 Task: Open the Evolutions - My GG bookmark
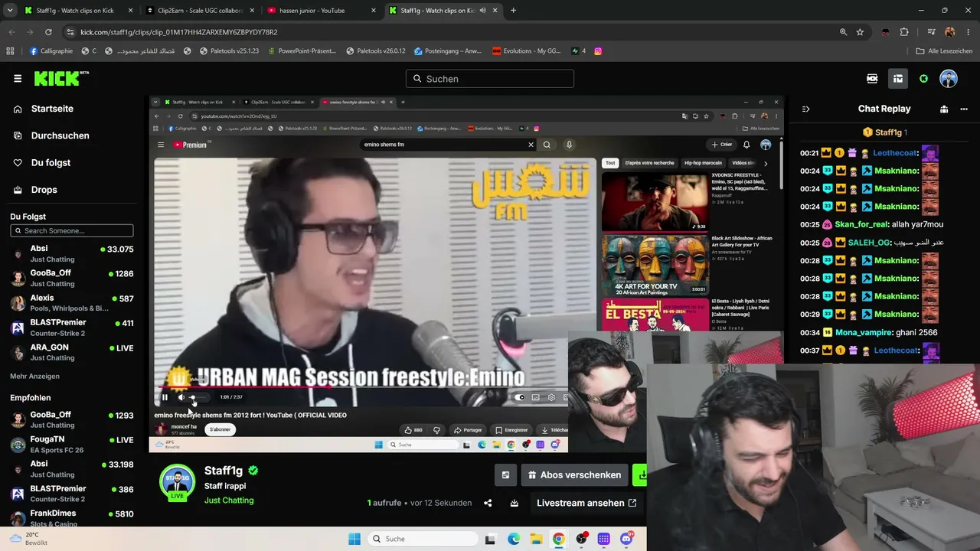pyautogui.click(x=527, y=51)
